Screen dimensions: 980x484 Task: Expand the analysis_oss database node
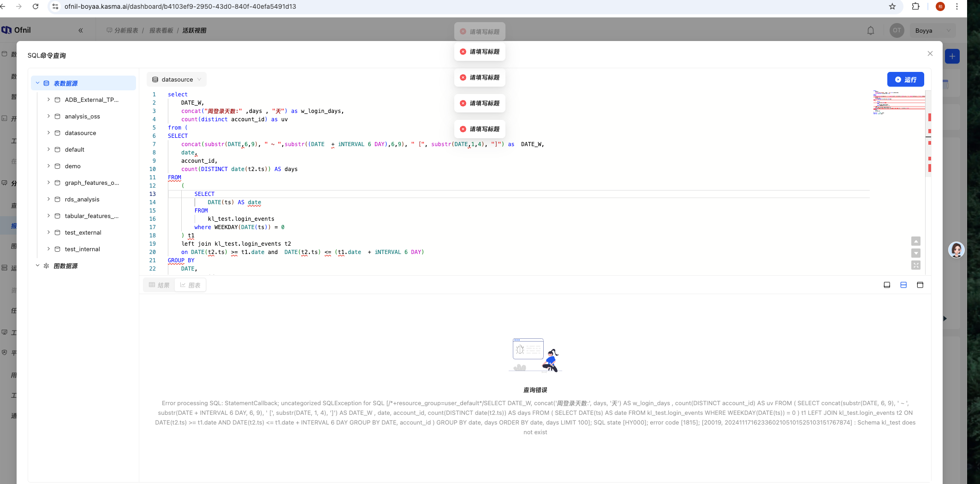pos(48,116)
